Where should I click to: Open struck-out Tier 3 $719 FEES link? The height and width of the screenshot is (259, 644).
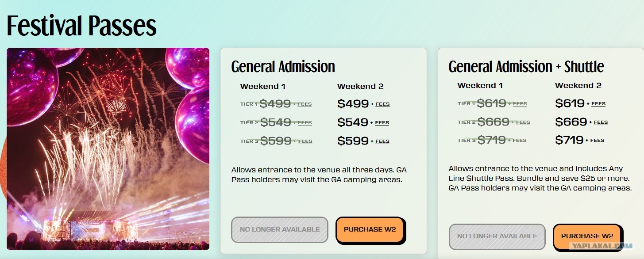[x=520, y=141]
